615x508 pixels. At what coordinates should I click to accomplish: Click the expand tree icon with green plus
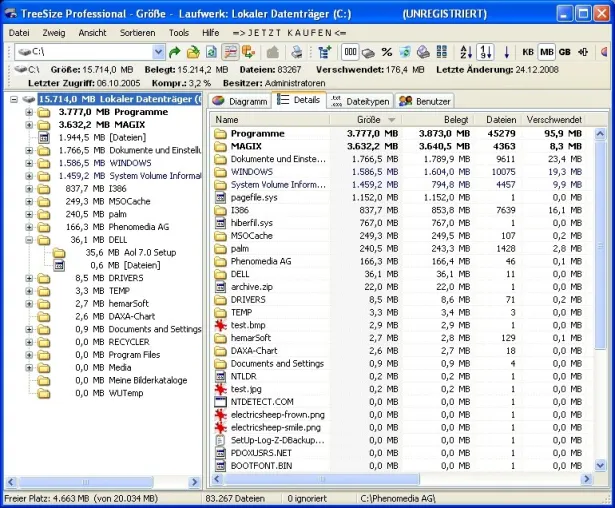tap(324, 52)
